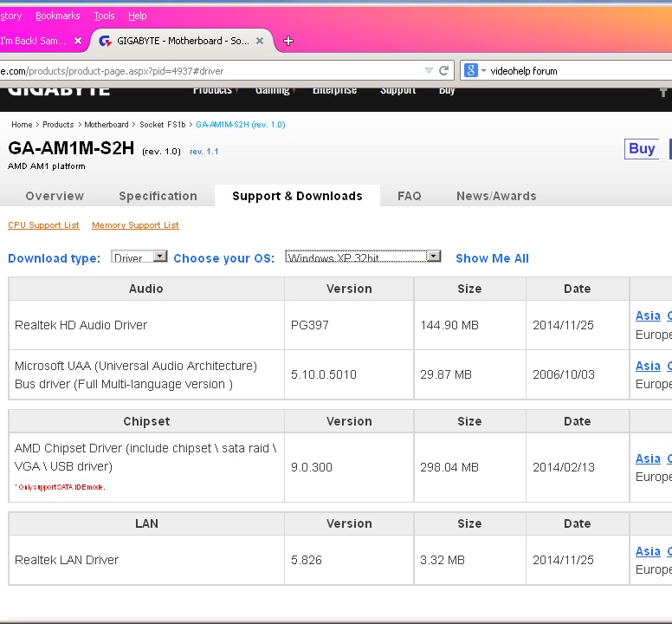The width and height of the screenshot is (672, 624).
Task: Click the LAN table header
Action: click(x=146, y=523)
